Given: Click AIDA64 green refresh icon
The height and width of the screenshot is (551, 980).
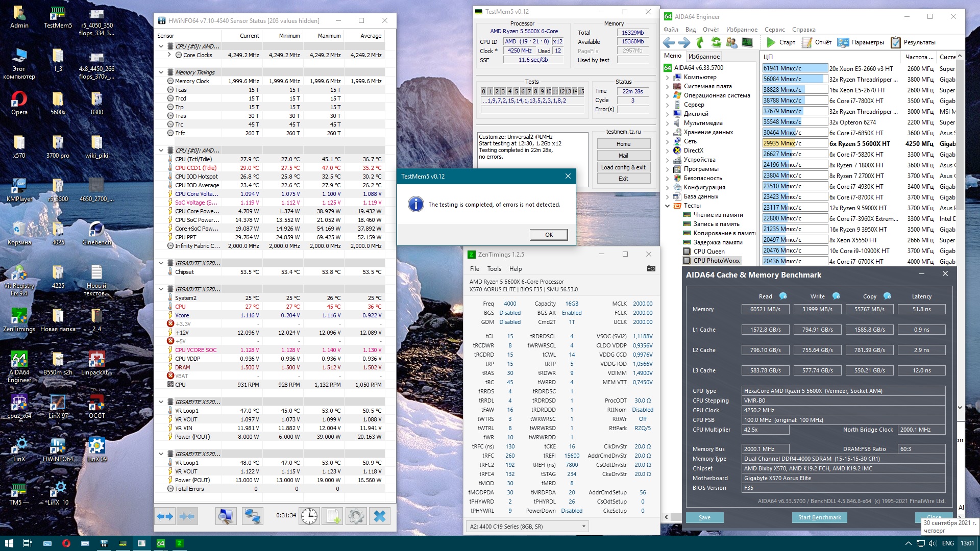Looking at the screenshot, I should pos(716,42).
